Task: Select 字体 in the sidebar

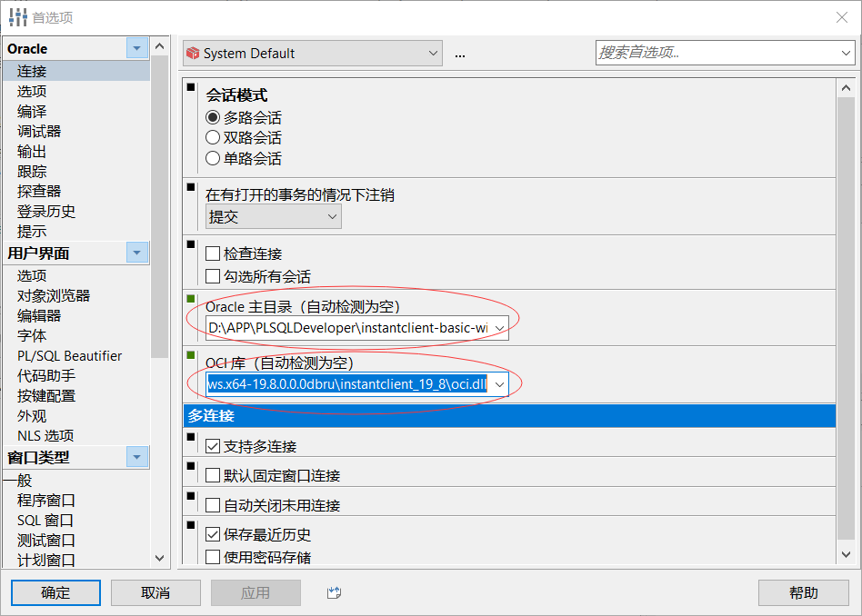Action: 31,335
